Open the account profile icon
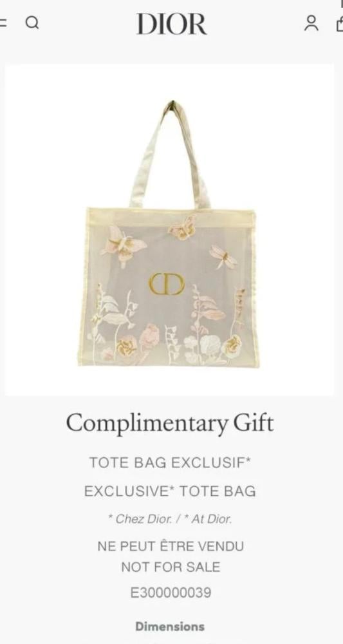Viewport: 343px width, 644px height. 311,23
